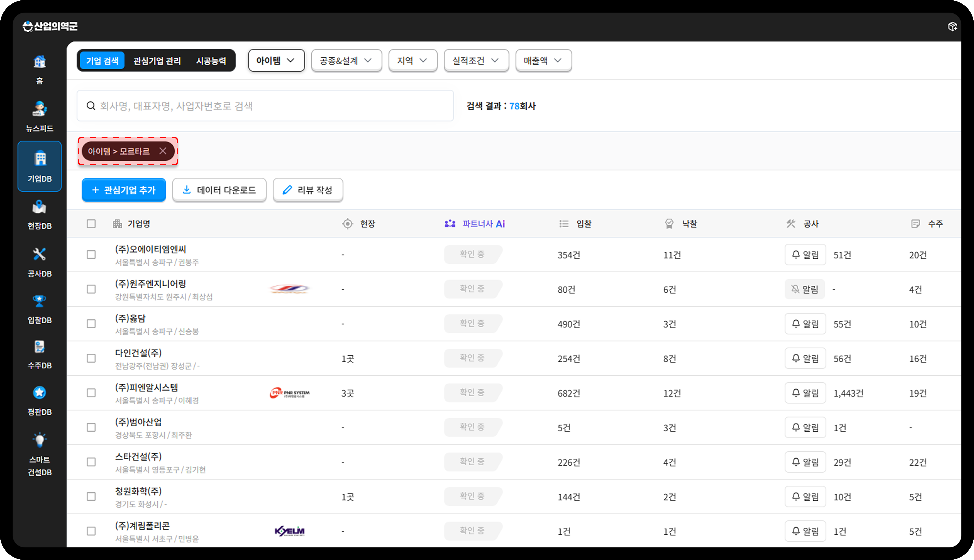This screenshot has height=560, width=974.
Task: Click the 산업의역군 logo
Action: coord(50,26)
